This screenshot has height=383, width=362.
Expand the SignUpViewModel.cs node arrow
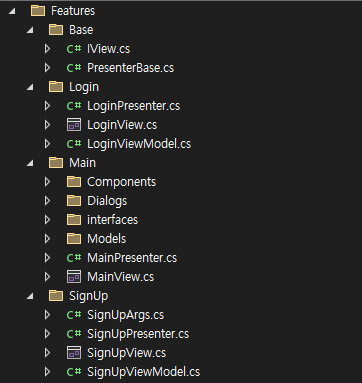pos(47,372)
